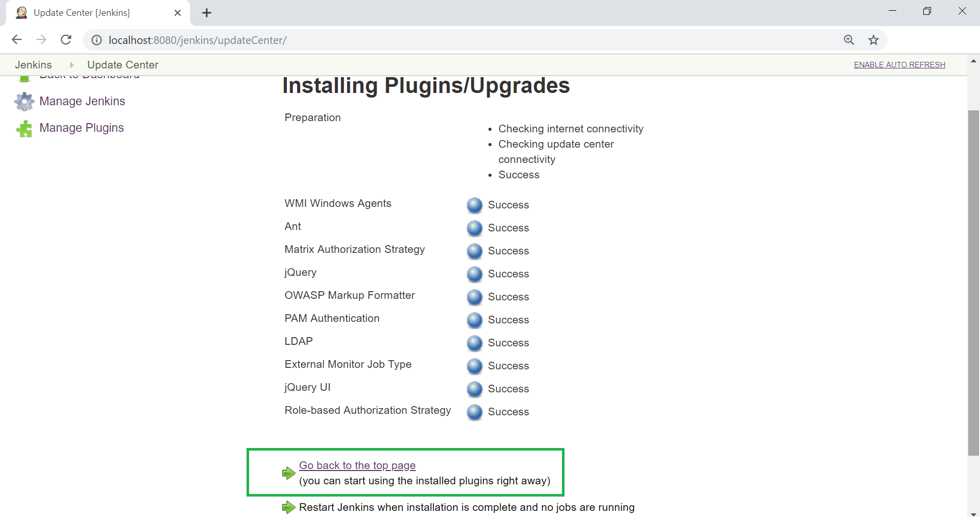
Task: Click the vertical scrollbar thumb
Action: pos(973,283)
